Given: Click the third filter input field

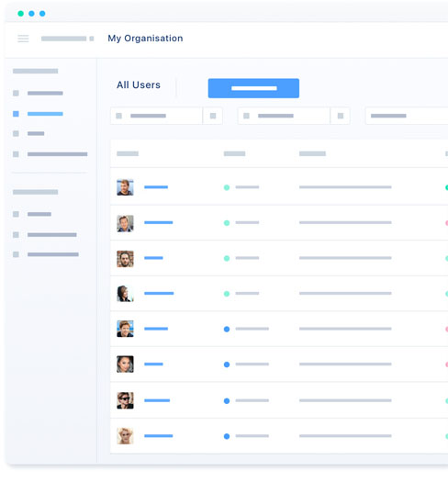Looking at the screenshot, I should coord(407,116).
